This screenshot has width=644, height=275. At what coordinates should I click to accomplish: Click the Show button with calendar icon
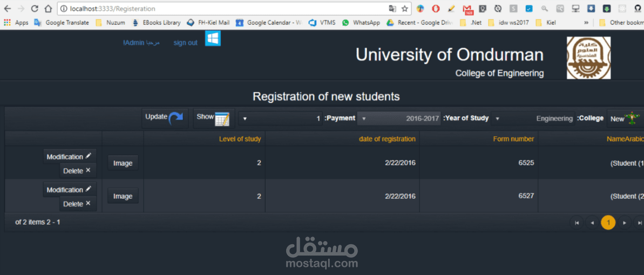(214, 118)
